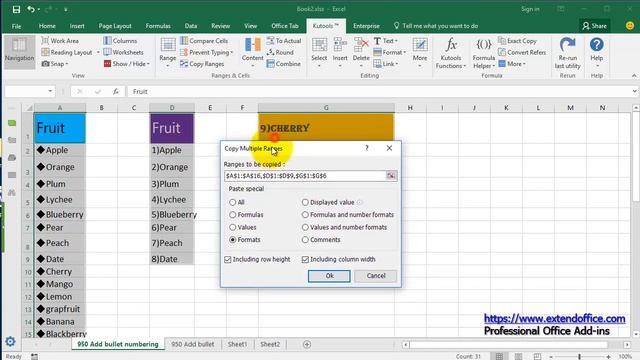Uncheck Including row height
The image size is (640, 360).
point(228,260)
